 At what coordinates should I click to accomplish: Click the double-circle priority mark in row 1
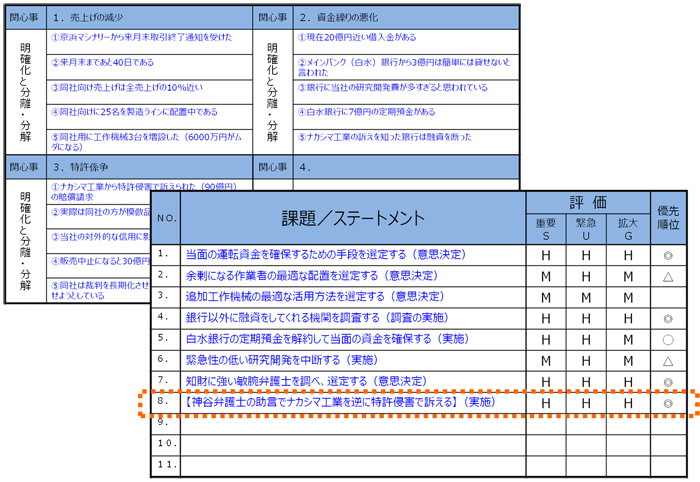click(x=667, y=255)
